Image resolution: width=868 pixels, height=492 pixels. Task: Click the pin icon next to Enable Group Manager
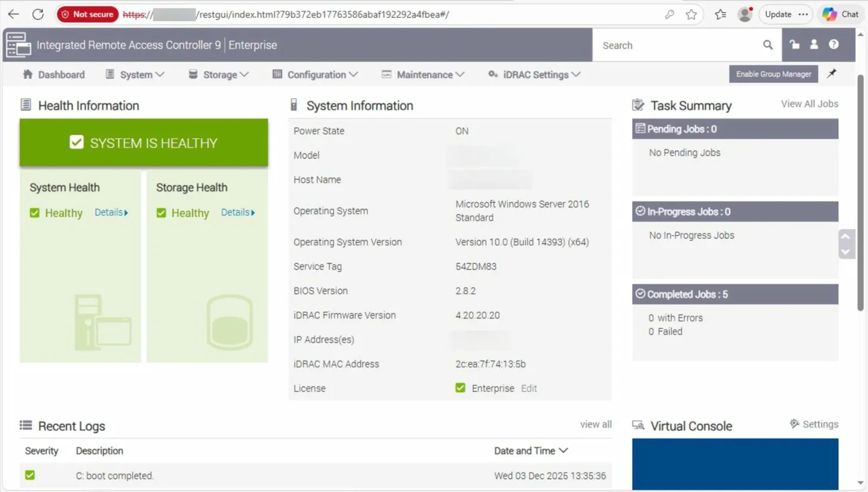[832, 73]
